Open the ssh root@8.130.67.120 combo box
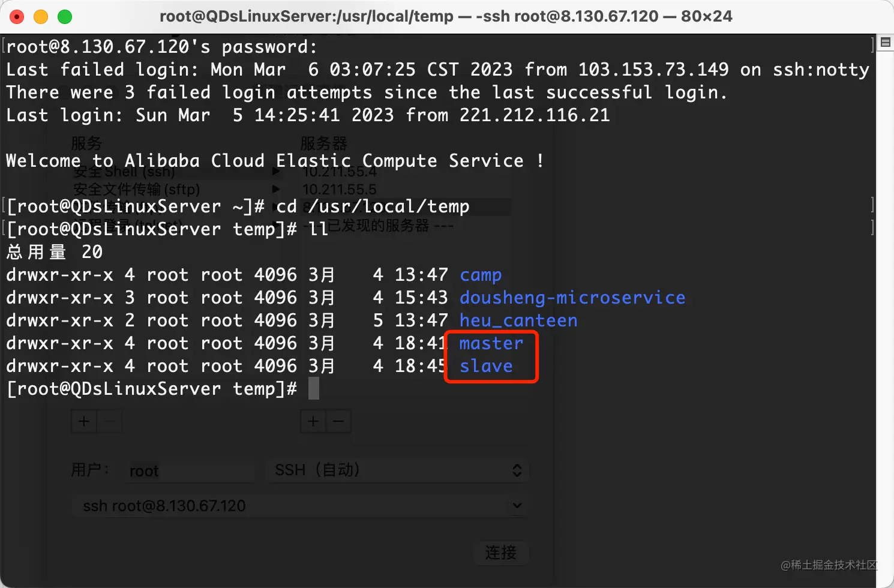 (299, 506)
